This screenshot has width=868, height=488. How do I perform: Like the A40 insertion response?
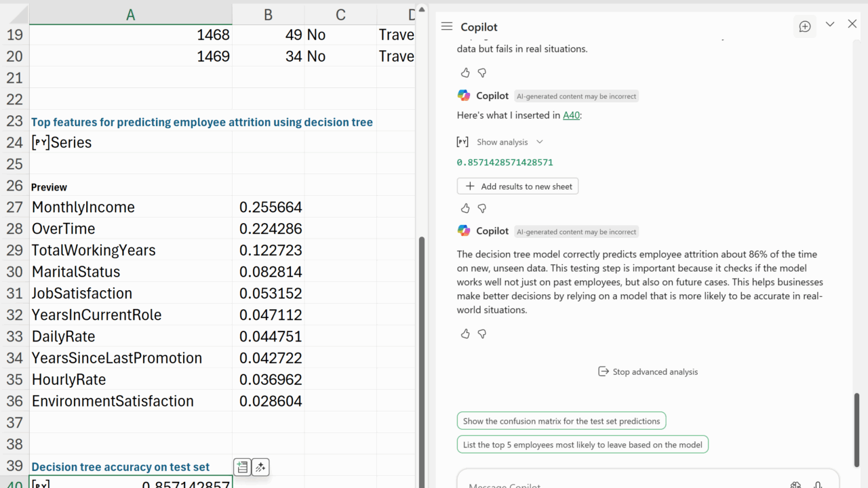tap(465, 208)
